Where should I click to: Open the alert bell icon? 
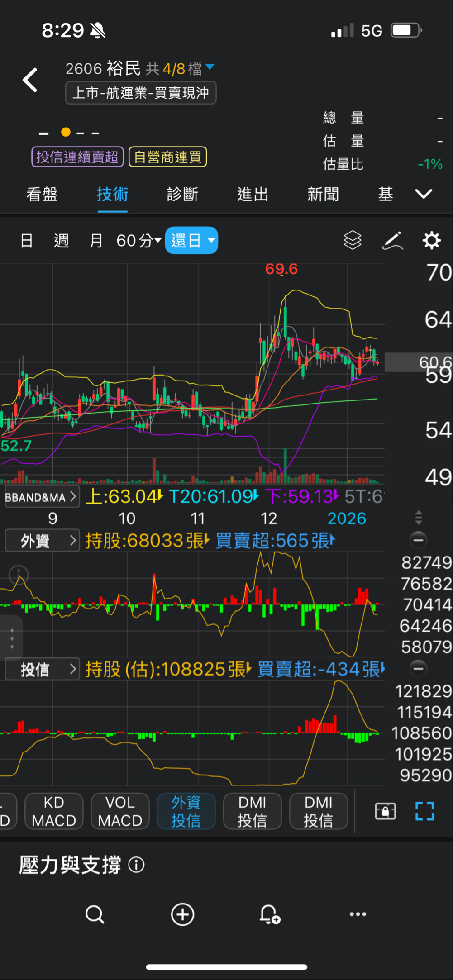pos(270,914)
